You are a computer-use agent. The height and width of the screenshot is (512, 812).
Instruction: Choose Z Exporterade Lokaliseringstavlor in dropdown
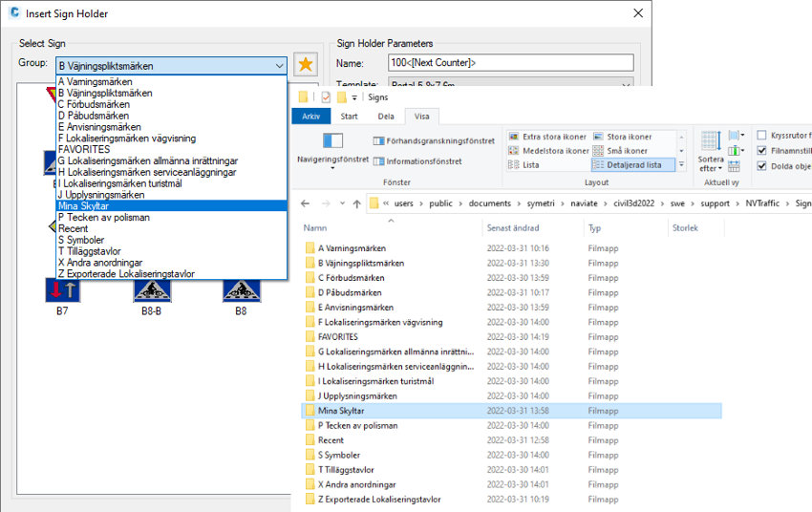click(x=171, y=274)
